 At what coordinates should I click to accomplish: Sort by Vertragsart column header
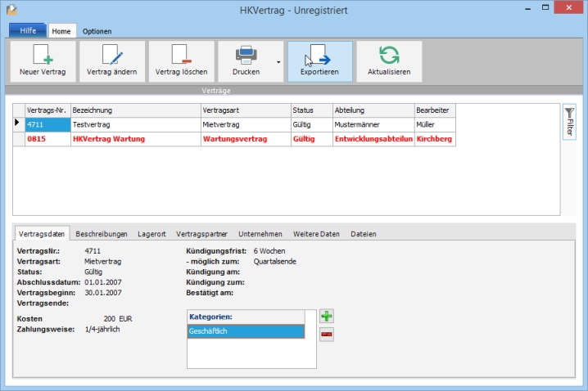[244, 110]
